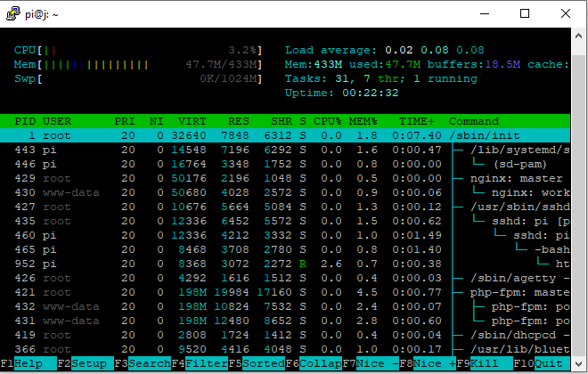Image resolution: width=588 pixels, height=374 pixels.
Task: Sort by RES column header
Action: 239,121
